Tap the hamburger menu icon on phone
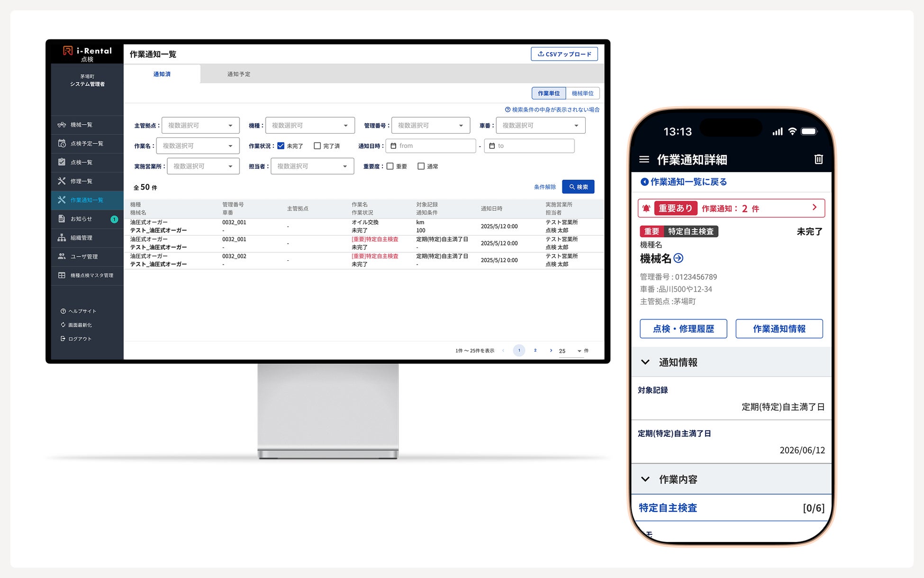The image size is (924, 578). [644, 160]
